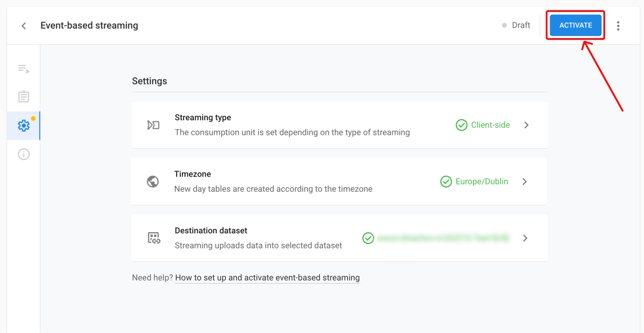Click the Streaming uploads data description text
Image resolution: width=644 pixels, height=333 pixels.
pyautogui.click(x=258, y=246)
